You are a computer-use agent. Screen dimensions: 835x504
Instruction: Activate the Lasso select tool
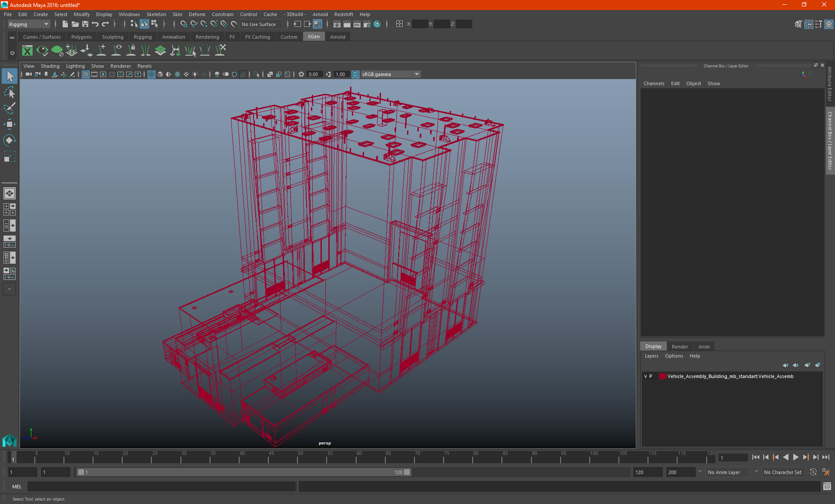[x=10, y=93]
